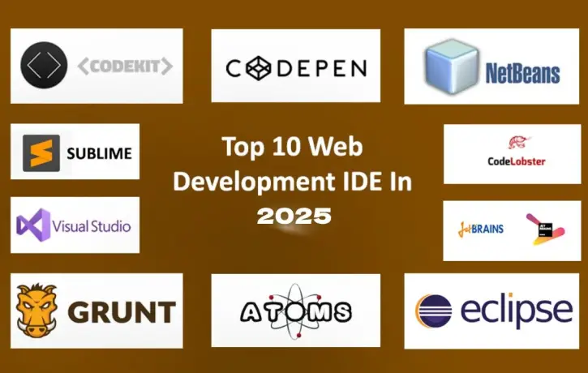Viewport: 588px width, 373px height.
Task: Click the SUBLIME label text
Action: (100, 153)
